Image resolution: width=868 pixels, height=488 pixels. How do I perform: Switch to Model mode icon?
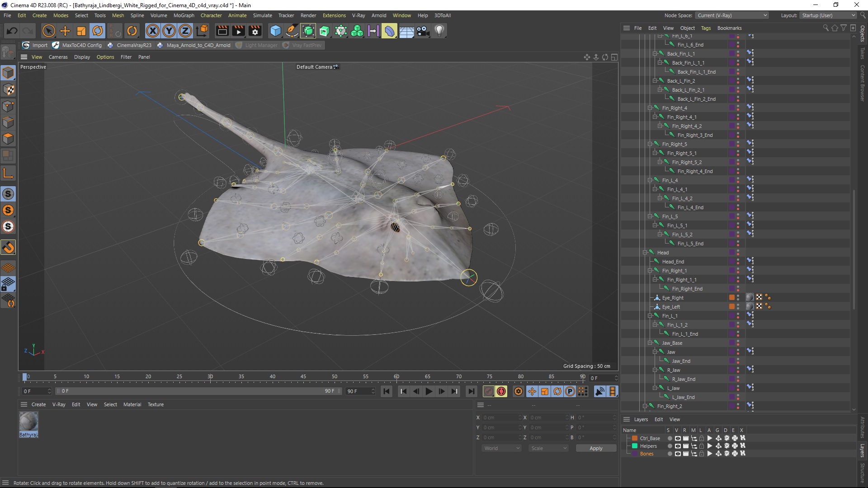coord(8,73)
